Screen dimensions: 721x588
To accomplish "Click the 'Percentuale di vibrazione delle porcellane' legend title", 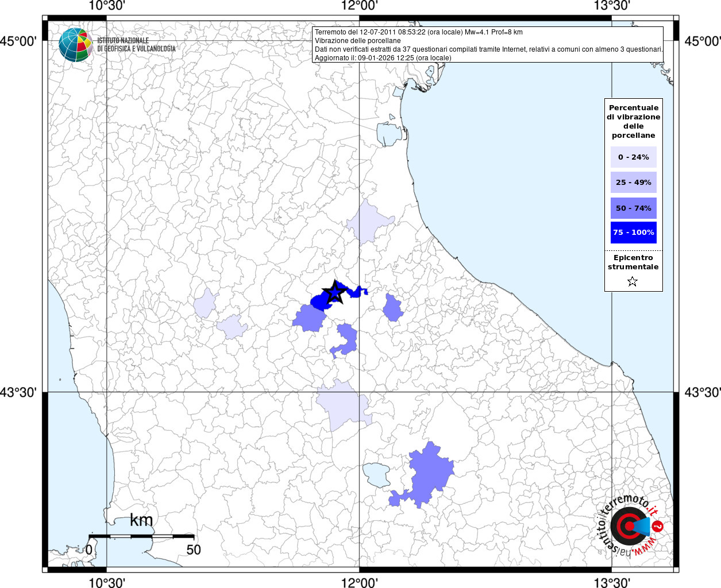I will click(633, 122).
